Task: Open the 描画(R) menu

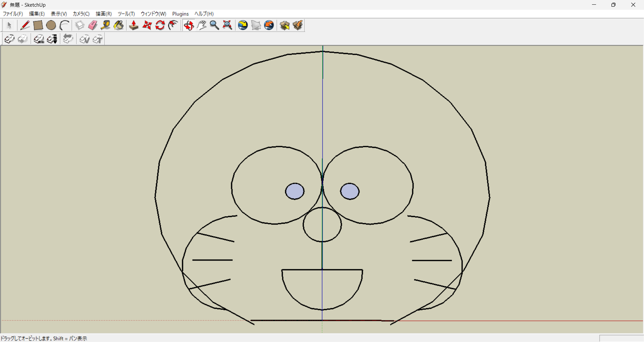Action: click(104, 14)
